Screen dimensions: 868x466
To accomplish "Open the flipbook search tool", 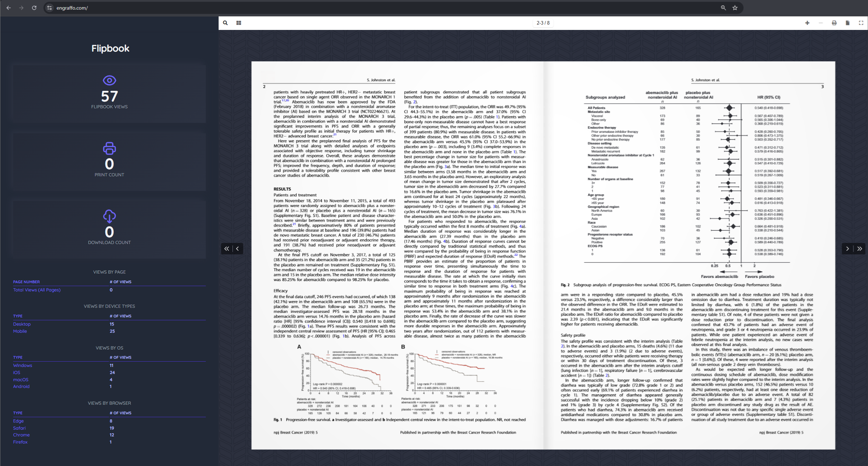I will [225, 23].
